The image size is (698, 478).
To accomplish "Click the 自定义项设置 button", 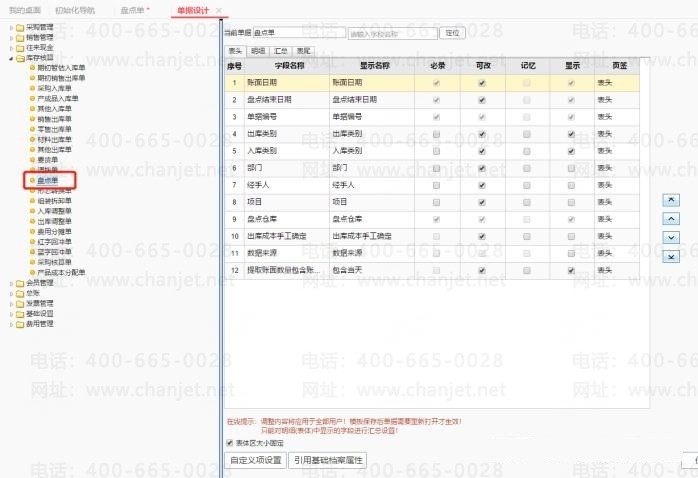I will (256, 460).
